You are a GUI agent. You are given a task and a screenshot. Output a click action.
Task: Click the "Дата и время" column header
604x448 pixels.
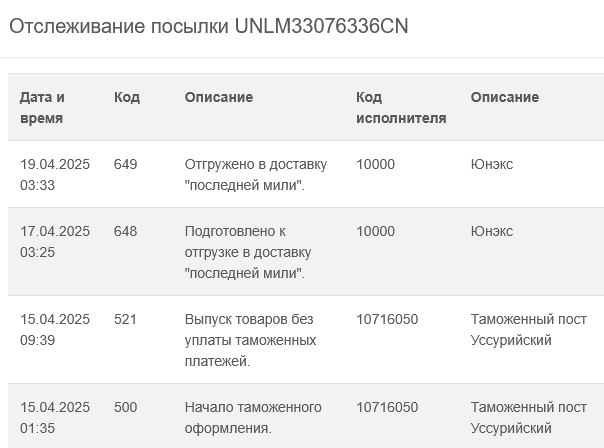coord(42,107)
